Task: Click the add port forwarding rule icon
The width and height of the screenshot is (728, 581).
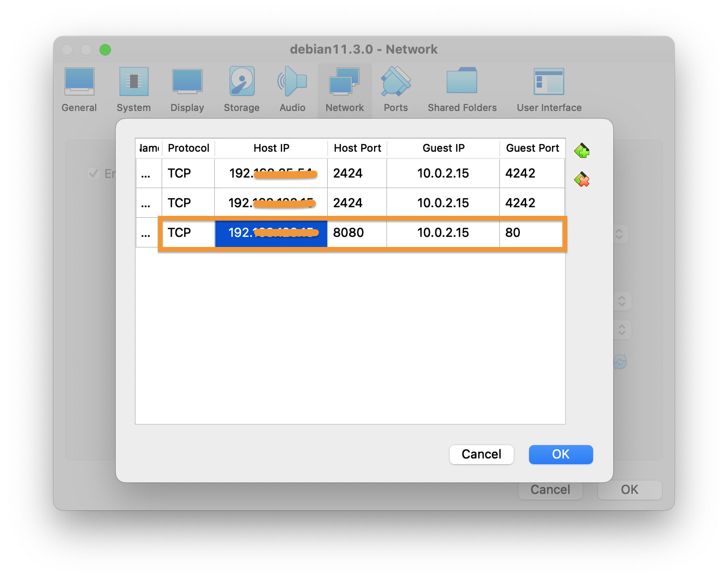Action: (x=582, y=151)
